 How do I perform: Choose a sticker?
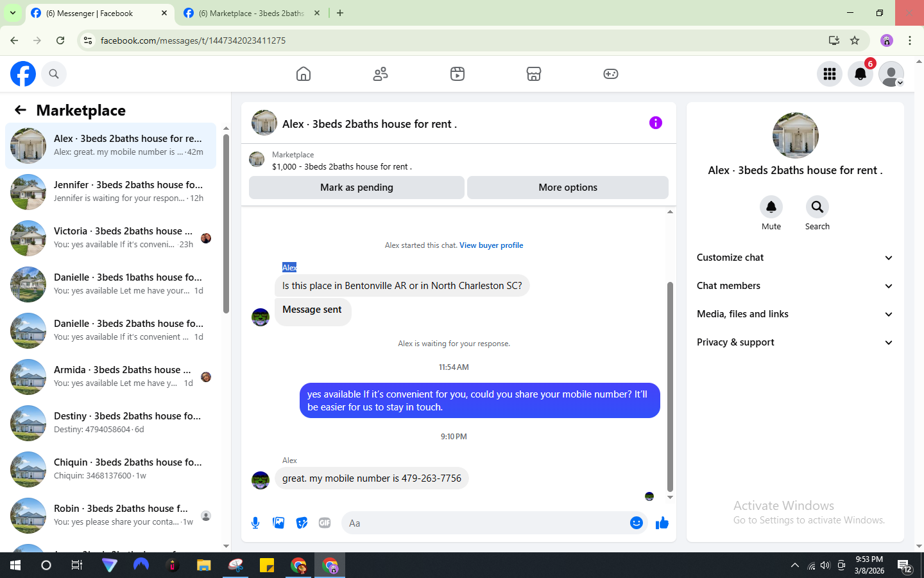click(302, 523)
